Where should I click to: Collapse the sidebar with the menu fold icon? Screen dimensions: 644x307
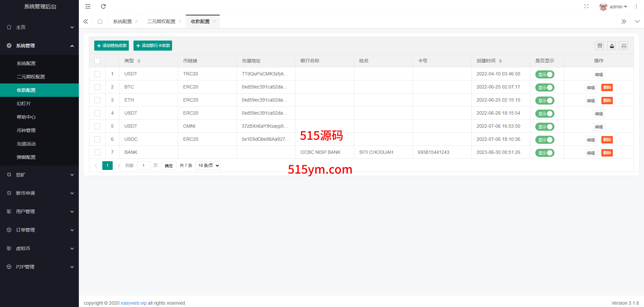[x=88, y=6]
